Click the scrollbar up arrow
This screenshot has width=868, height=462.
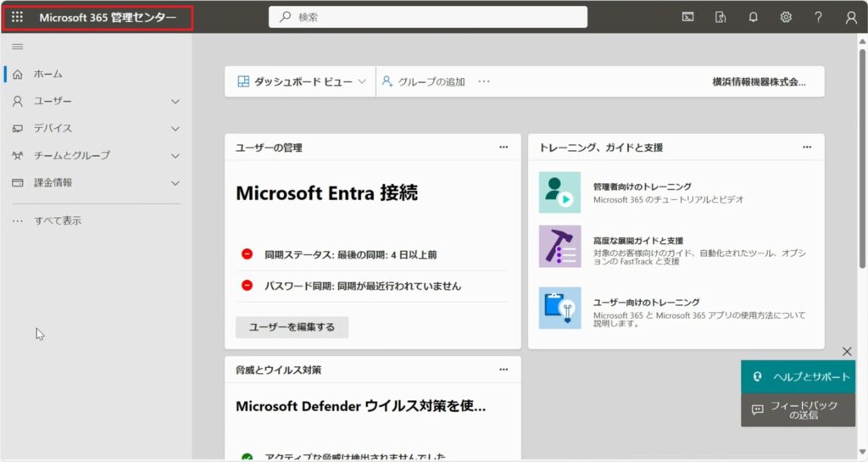pyautogui.click(x=862, y=42)
